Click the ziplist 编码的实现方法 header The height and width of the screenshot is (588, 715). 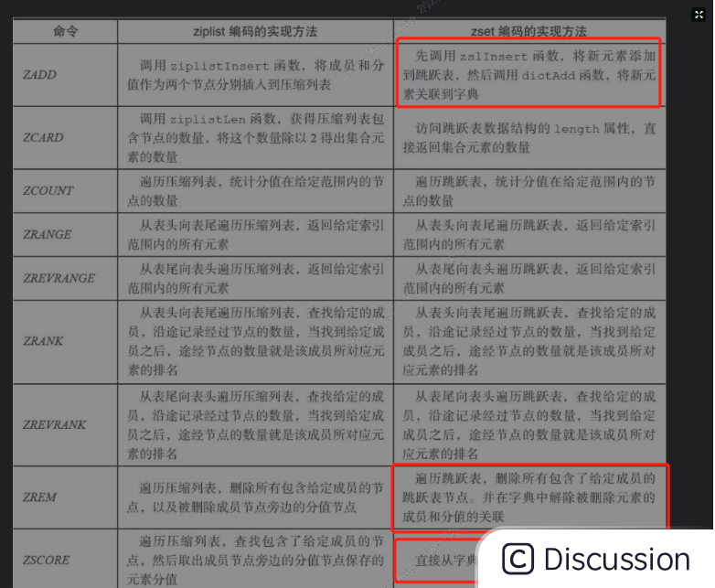click(255, 31)
